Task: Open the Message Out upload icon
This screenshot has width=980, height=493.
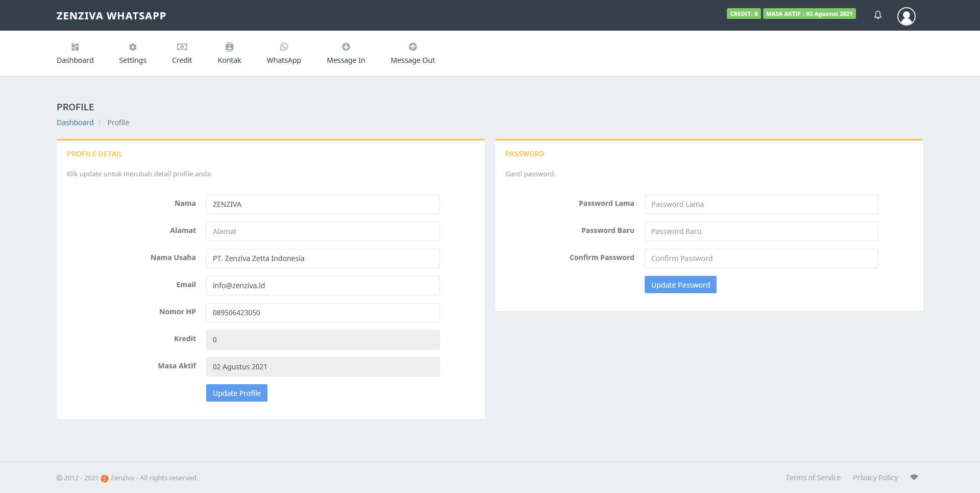Action: point(413,47)
